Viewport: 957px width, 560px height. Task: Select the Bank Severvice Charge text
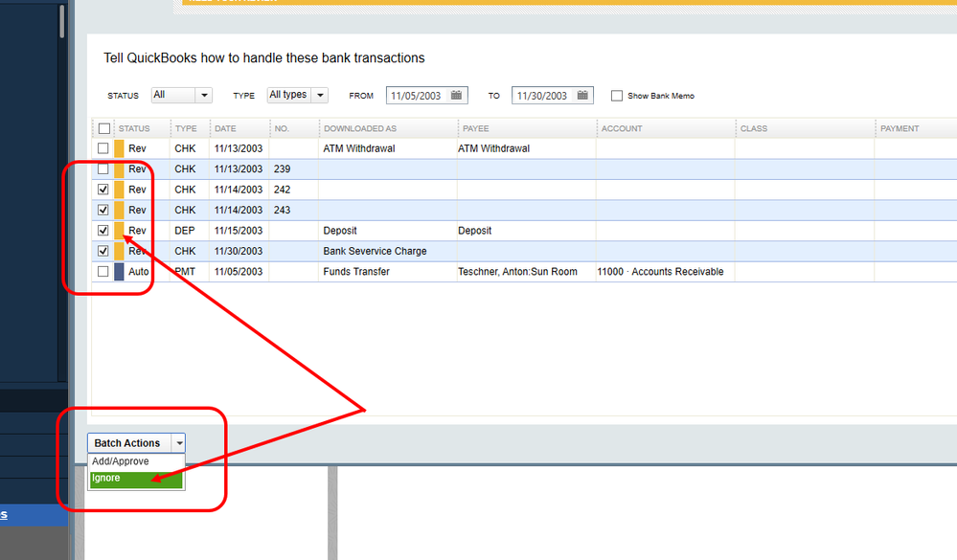375,252
